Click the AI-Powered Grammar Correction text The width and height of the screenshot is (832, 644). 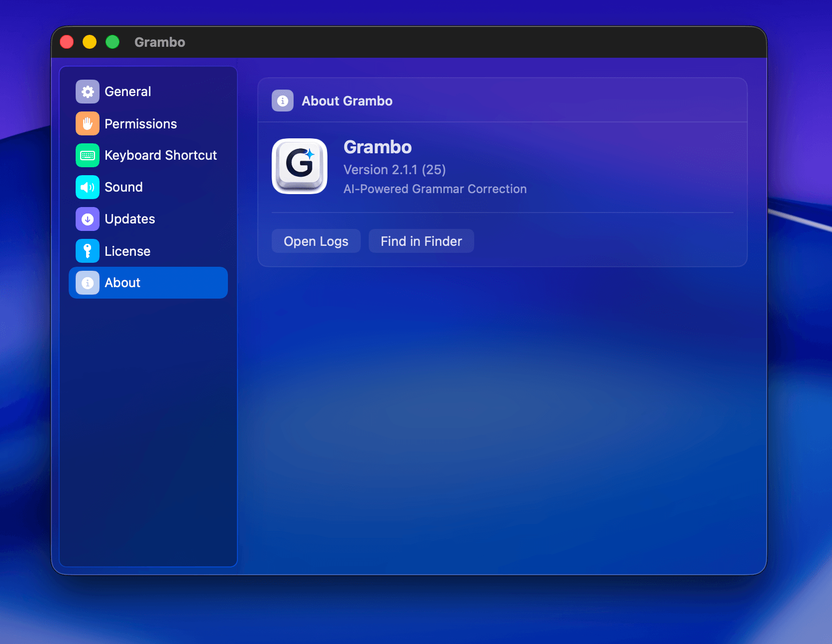tap(435, 189)
